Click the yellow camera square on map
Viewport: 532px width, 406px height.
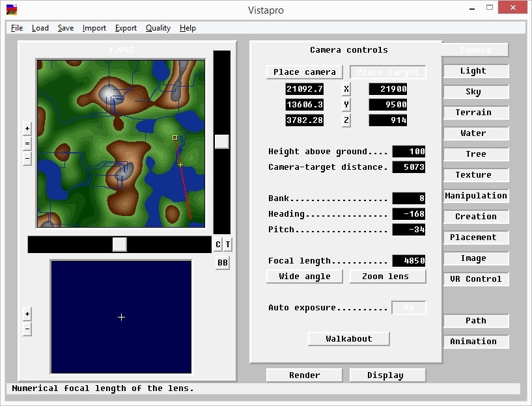click(x=175, y=137)
